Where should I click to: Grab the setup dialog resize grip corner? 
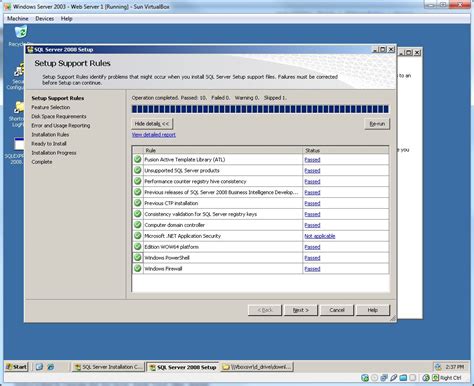pyautogui.click(x=393, y=319)
